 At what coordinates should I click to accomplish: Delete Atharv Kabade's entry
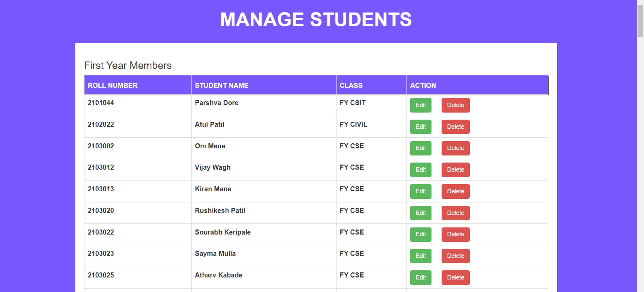[x=455, y=277]
